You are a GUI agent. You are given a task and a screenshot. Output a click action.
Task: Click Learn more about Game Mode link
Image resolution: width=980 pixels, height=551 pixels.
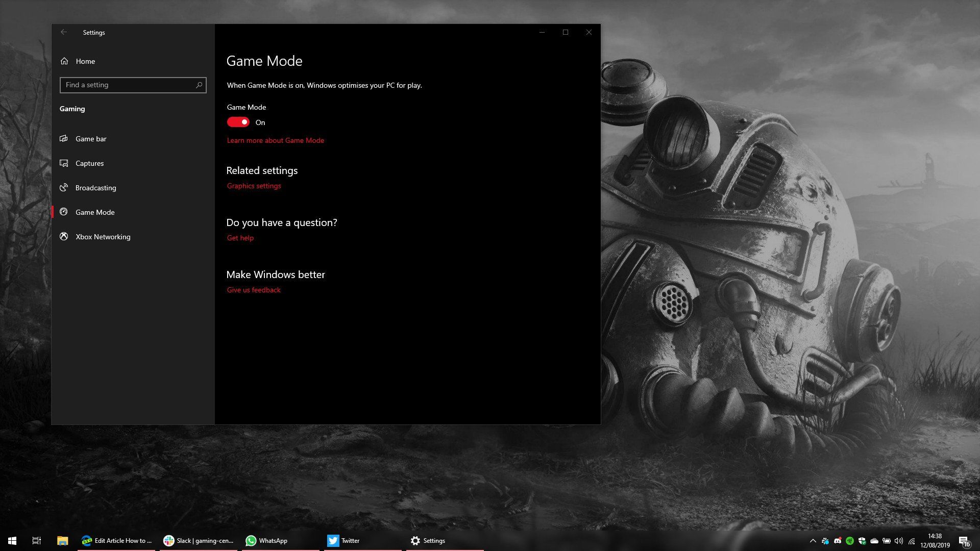[x=275, y=140]
